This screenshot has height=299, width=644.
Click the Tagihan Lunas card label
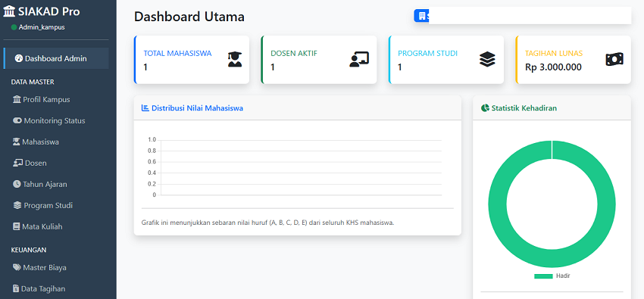point(554,53)
